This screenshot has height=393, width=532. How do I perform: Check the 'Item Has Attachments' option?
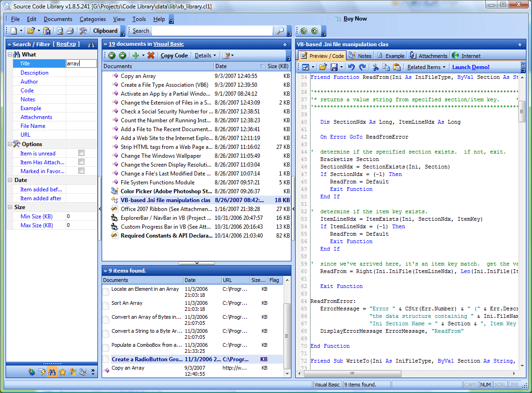(x=81, y=162)
